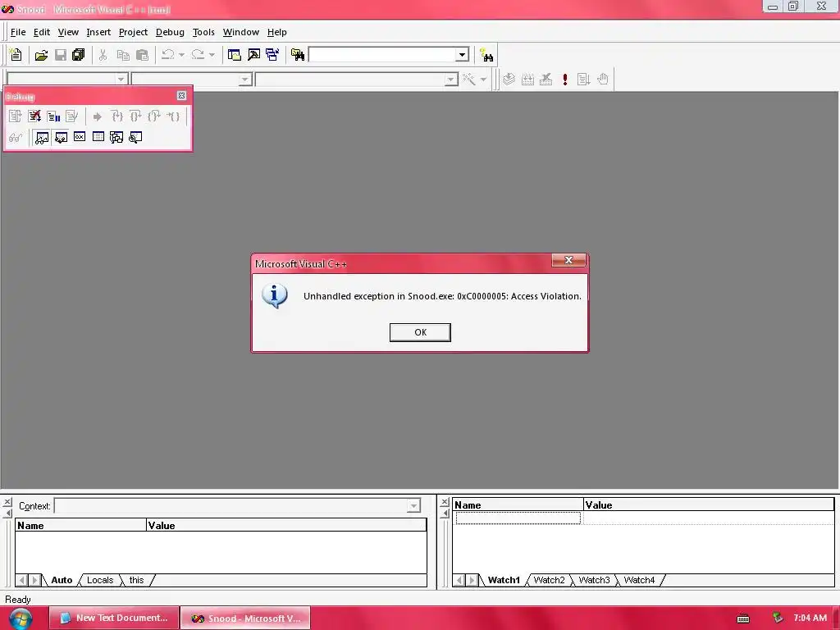The height and width of the screenshot is (630, 840).
Task: Open the Tools menu
Action: coord(203,32)
